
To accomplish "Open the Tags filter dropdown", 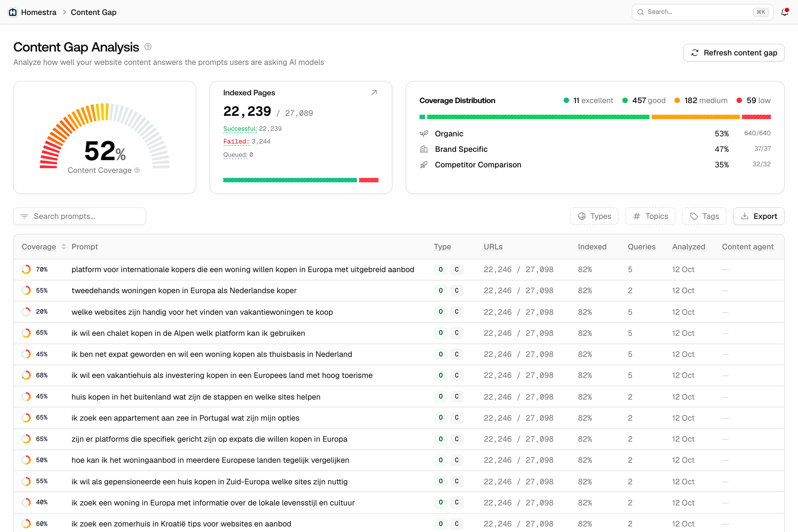I will (704, 216).
